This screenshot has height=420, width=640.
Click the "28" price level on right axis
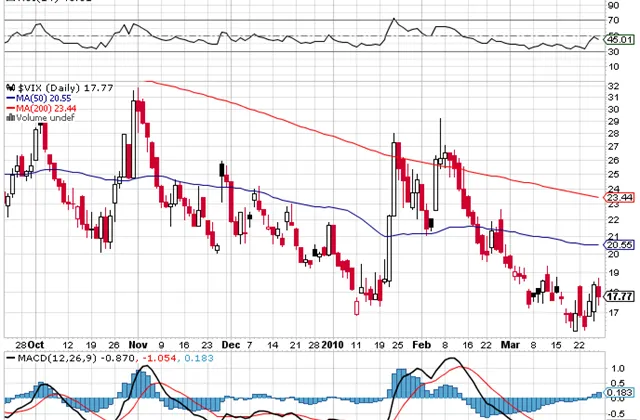613,134
